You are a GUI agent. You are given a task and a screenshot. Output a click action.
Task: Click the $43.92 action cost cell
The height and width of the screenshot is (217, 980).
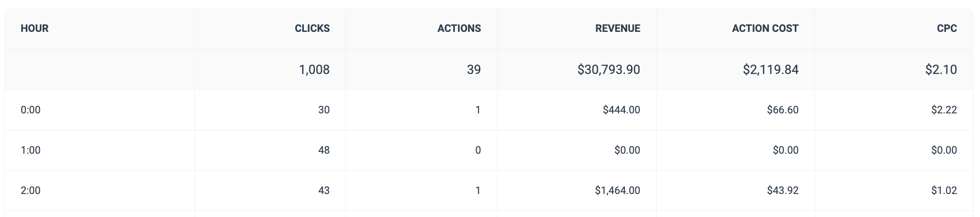click(782, 190)
